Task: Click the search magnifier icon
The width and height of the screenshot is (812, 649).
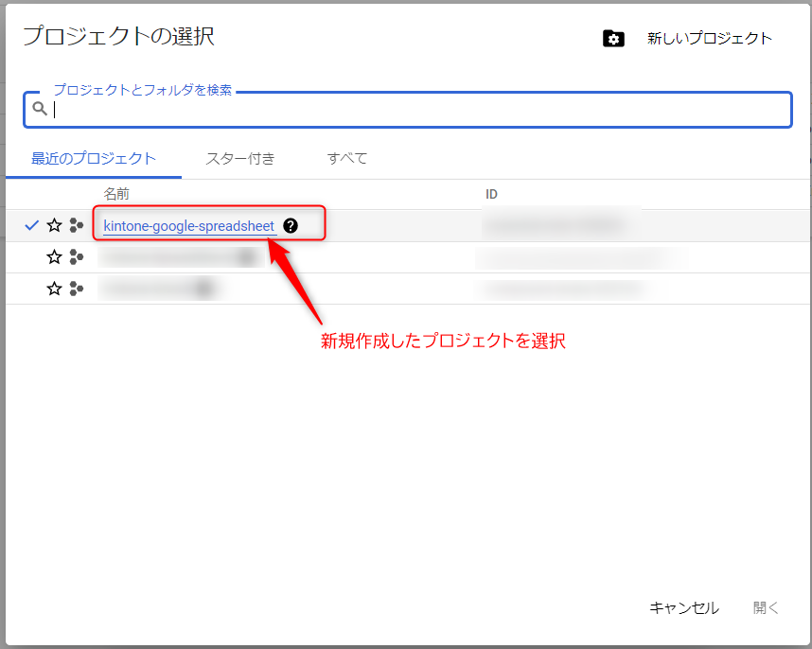Action: [x=39, y=109]
